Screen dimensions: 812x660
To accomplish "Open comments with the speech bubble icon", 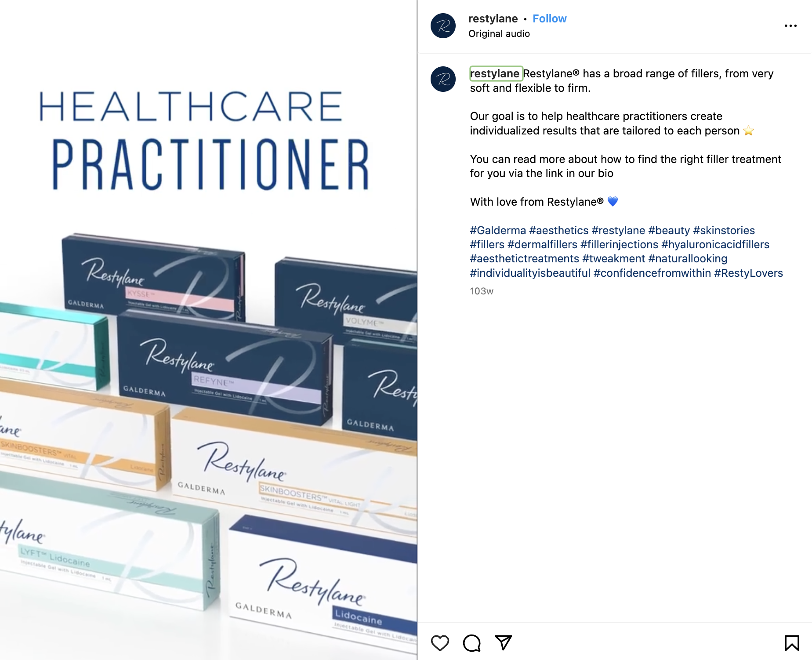I will (x=471, y=643).
